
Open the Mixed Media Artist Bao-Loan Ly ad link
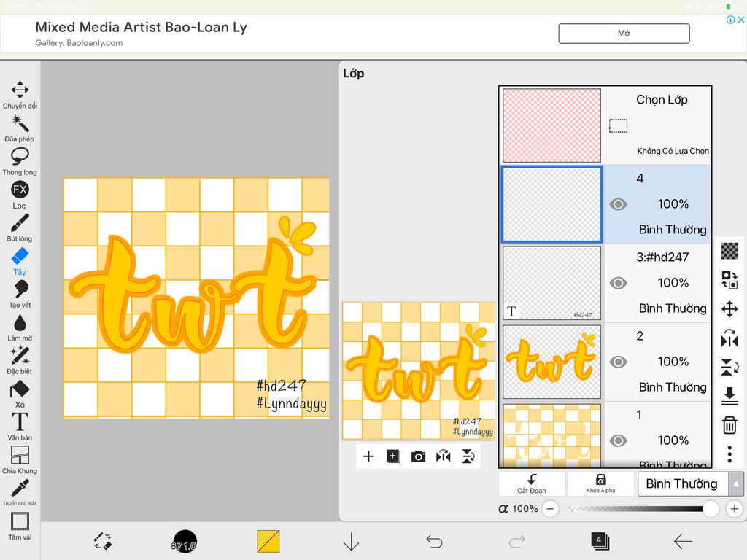pos(141,27)
